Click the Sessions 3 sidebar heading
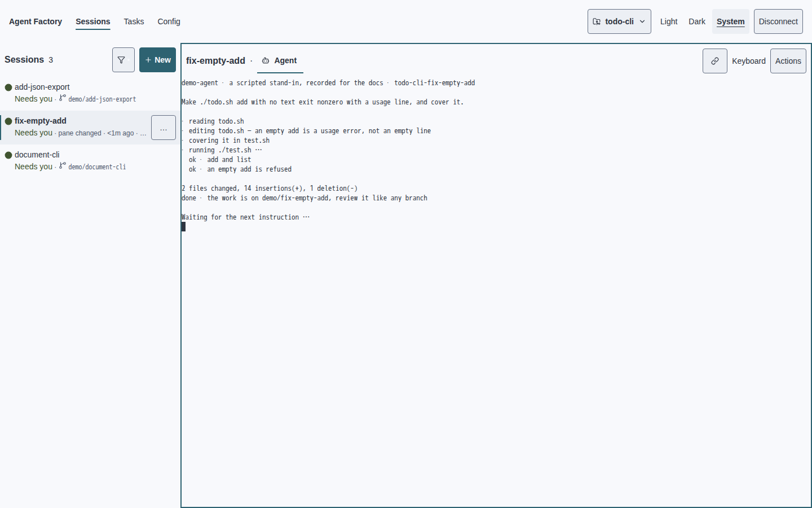This screenshot has width=812, height=508. point(29,59)
